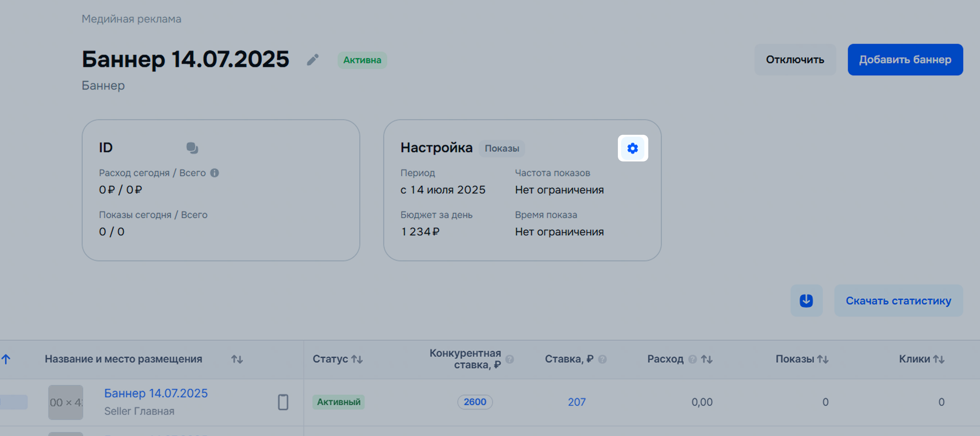Click the help icon next to Конкурентная ставка
The width and height of the screenshot is (980, 436).
(509, 359)
